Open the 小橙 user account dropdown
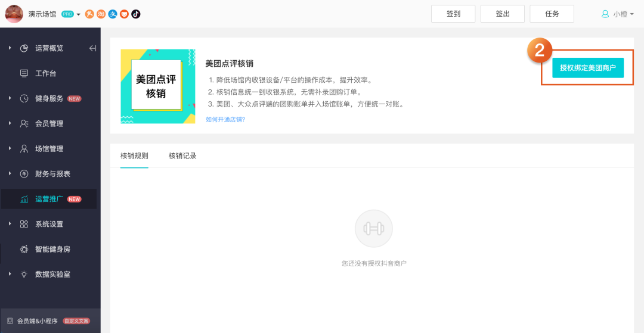The height and width of the screenshot is (333, 644). tap(618, 14)
